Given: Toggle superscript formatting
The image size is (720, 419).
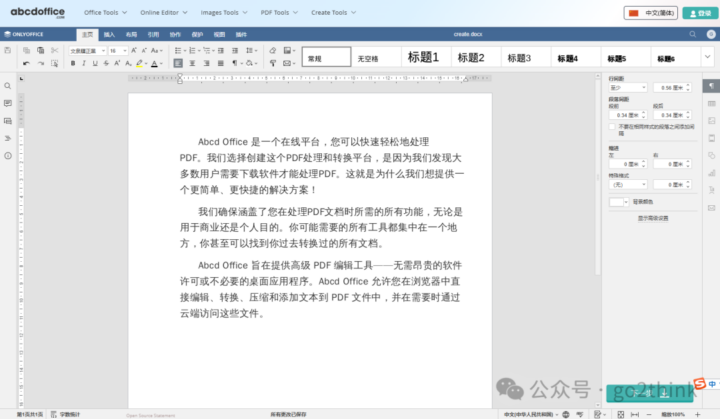Looking at the screenshot, I should coord(117,63).
